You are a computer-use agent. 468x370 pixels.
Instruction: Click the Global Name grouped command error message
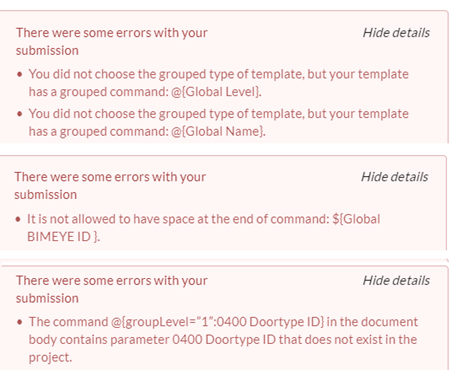coord(218,122)
